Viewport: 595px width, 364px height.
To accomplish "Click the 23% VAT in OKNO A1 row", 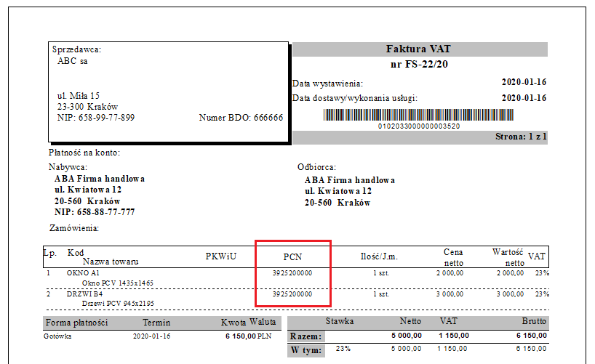I will 542,273.
